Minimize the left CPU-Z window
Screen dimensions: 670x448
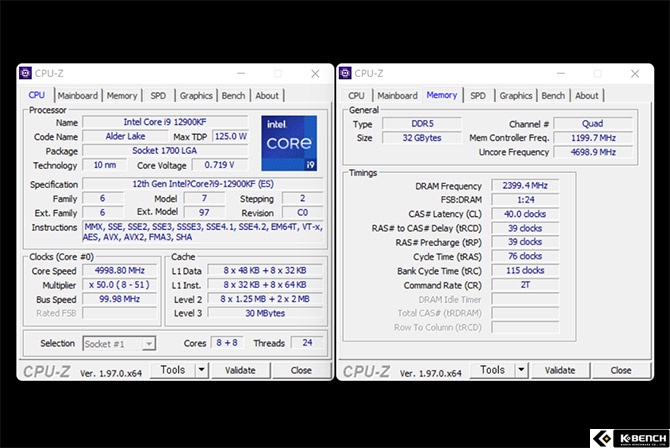241,74
